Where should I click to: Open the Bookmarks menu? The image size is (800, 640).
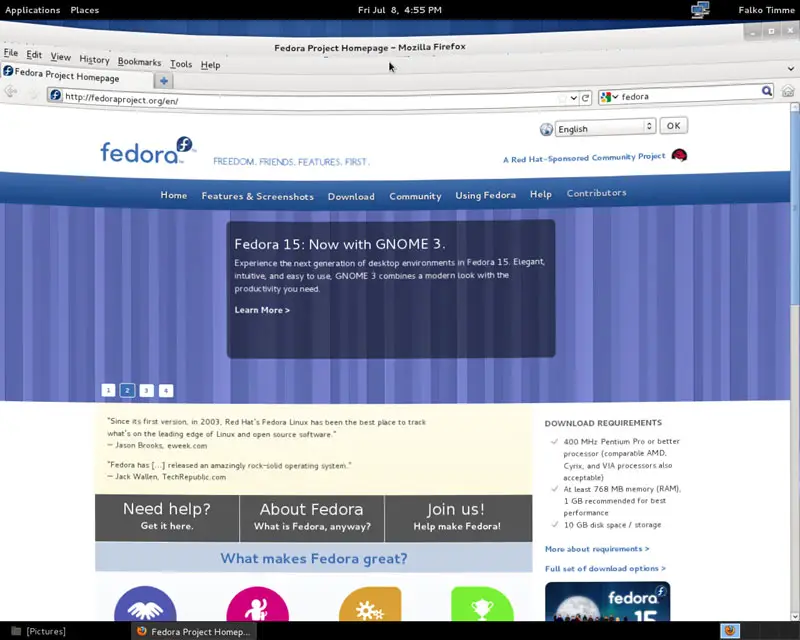point(139,62)
